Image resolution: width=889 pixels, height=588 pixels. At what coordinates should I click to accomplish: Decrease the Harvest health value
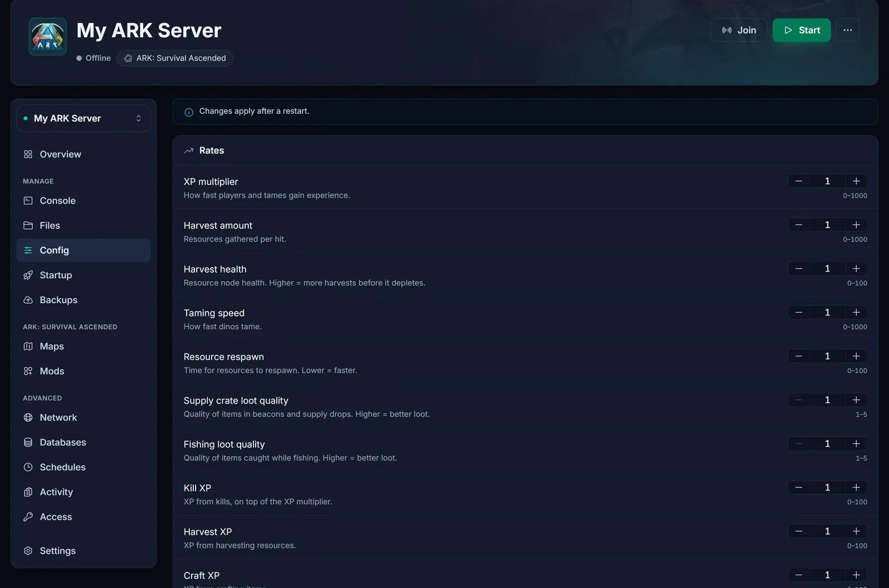pyautogui.click(x=799, y=269)
